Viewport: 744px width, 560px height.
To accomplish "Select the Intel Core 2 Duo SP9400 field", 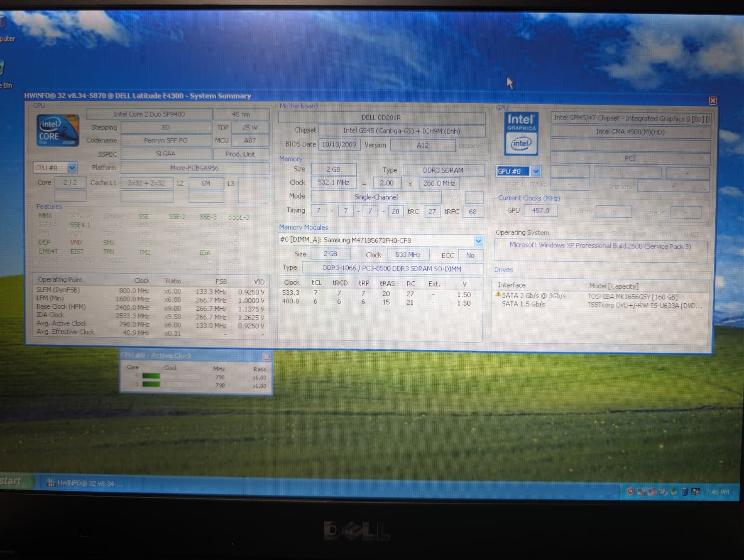I will [x=149, y=114].
